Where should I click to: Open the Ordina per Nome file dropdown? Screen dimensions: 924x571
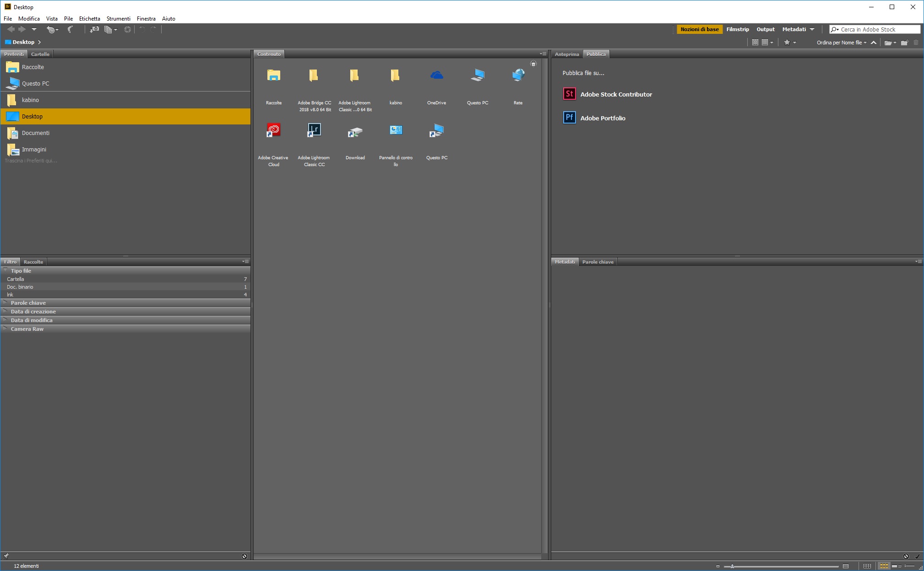click(x=842, y=43)
